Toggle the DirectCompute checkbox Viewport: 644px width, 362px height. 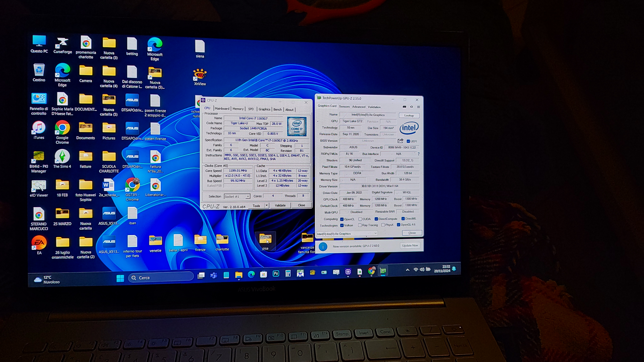point(376,219)
